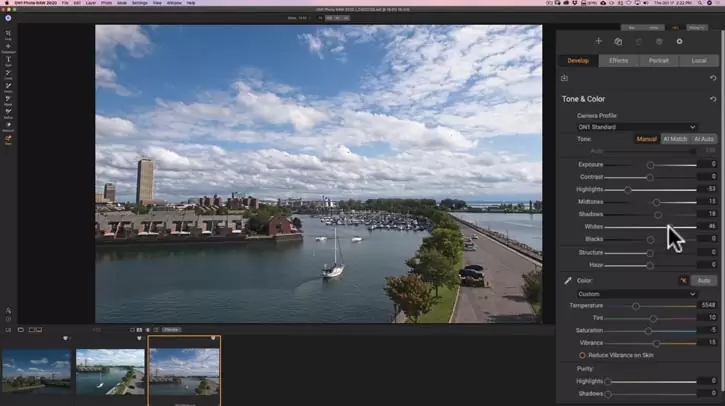Switch to the Portrait tab
The height and width of the screenshot is (406, 725).
tap(658, 61)
